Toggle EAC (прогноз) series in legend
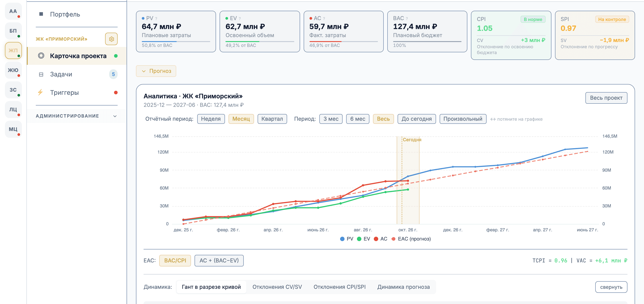Screen dimensions: 644x304 click(411, 239)
